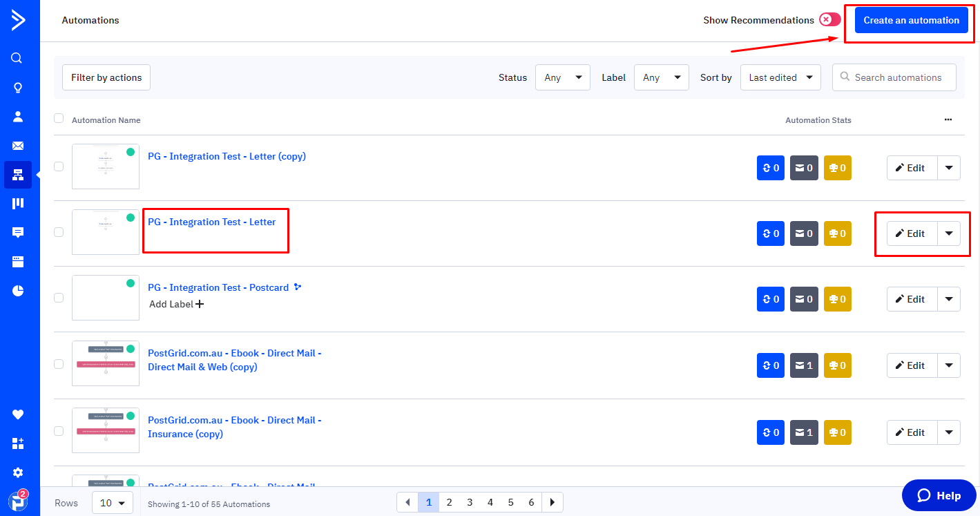Check the select-all automations checkbox
The image size is (980, 516).
59,118
